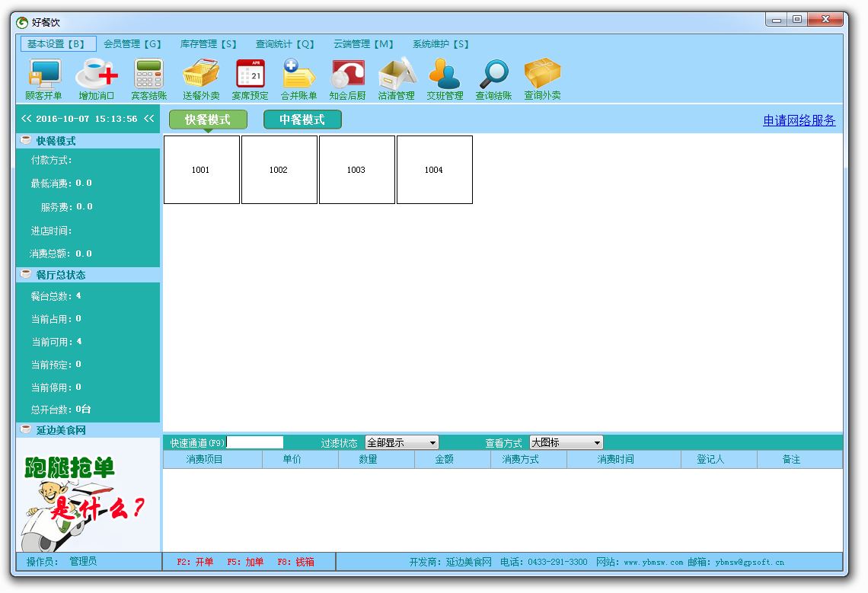Viewport: 868px width, 593px height.
Task: Click the 快速通道 input field
Action: [x=255, y=442]
